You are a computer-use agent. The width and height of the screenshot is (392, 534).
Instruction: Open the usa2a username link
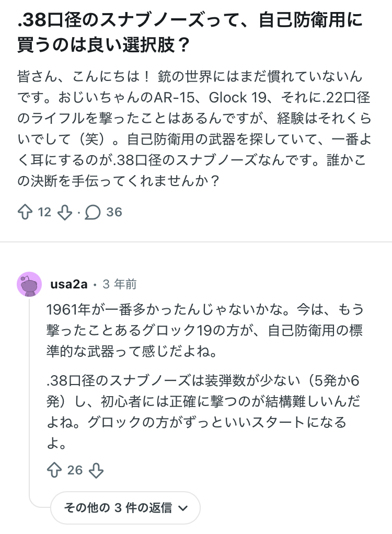point(68,285)
